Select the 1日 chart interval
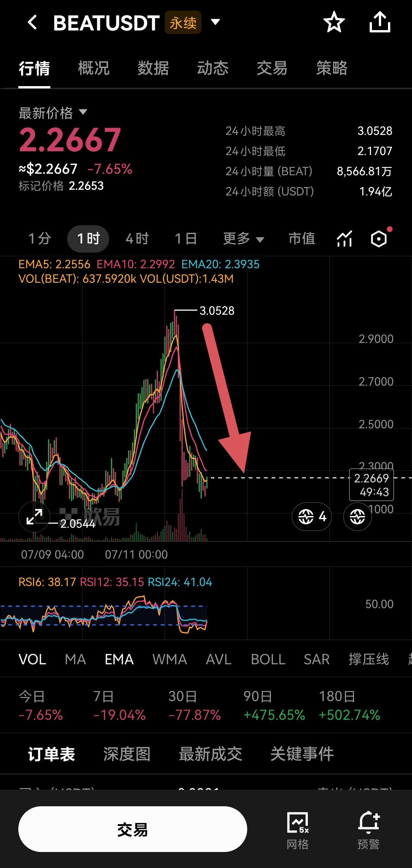 pyautogui.click(x=186, y=239)
